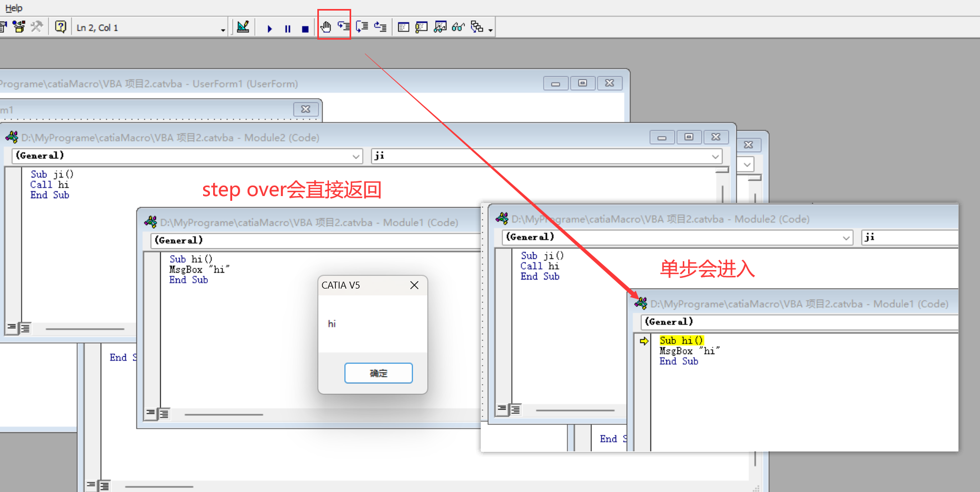The image size is (980, 492).
Task: Click the Step Over icon
Action: (x=362, y=27)
